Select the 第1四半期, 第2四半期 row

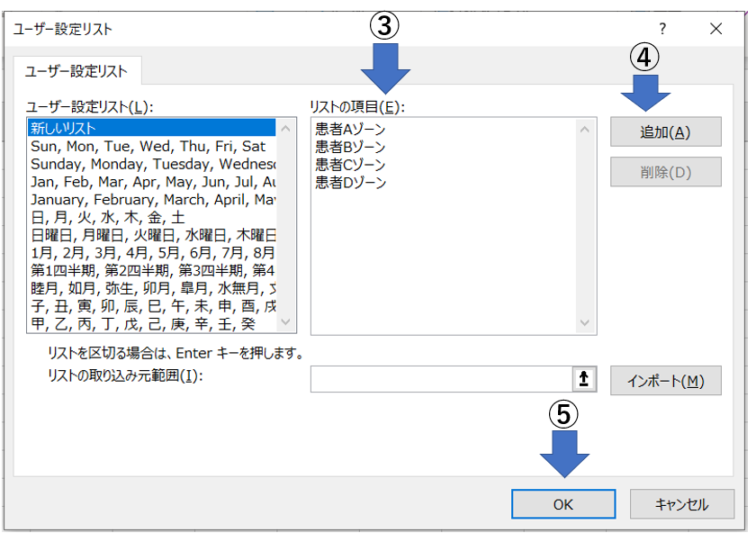click(x=151, y=270)
